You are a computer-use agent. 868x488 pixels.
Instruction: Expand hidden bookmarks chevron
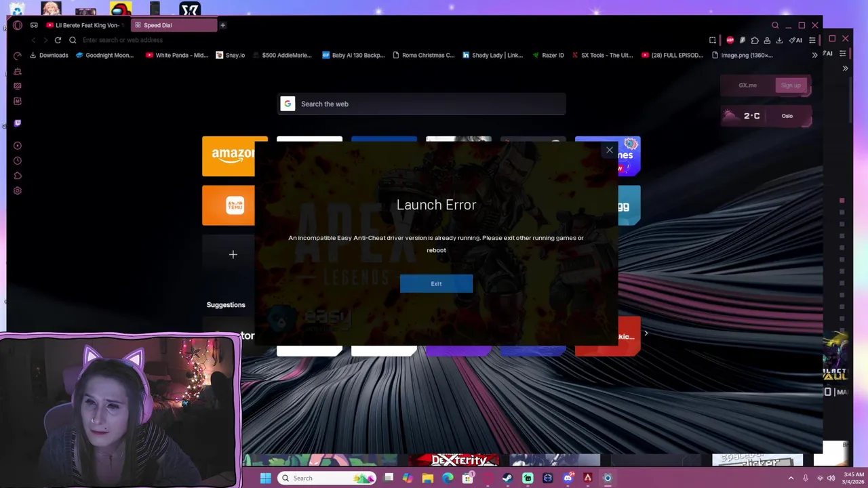(x=814, y=55)
